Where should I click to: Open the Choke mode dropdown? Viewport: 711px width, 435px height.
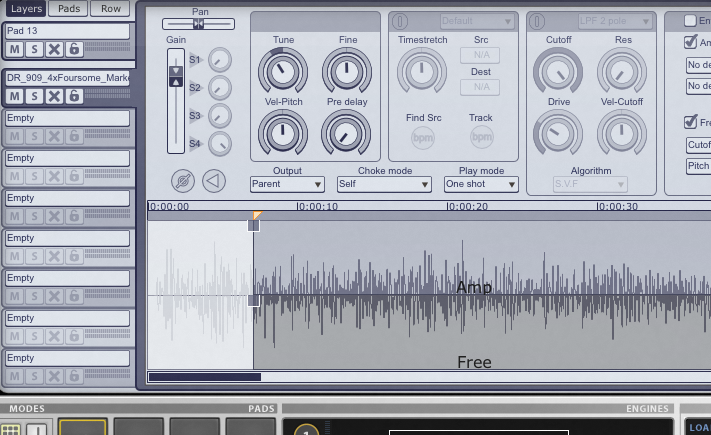point(383,184)
